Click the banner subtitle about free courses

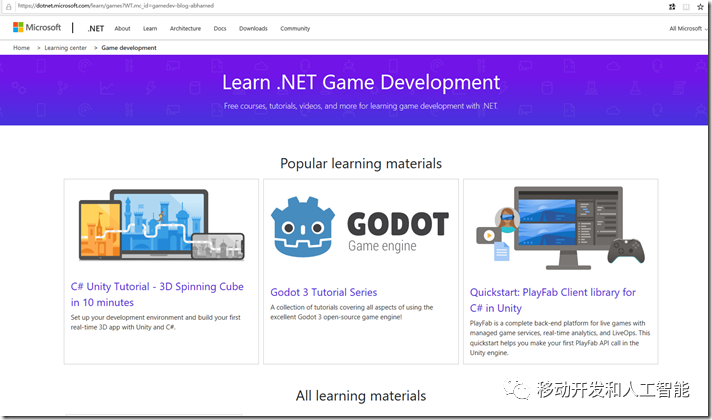(x=361, y=106)
